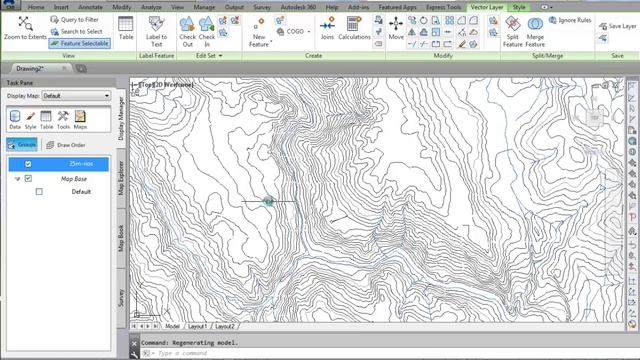
Task: Open the application menu button
Action: [10, 5]
